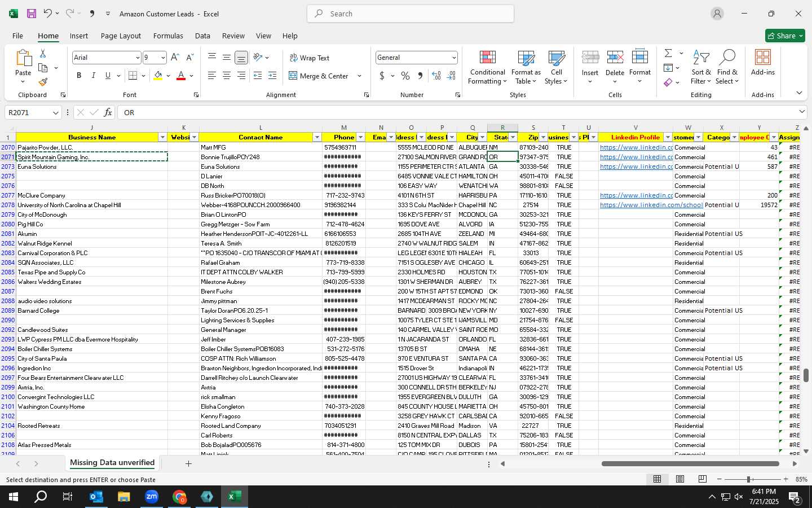This screenshot has width=812, height=508.
Task: Click the Align Right icon
Action: tap(241, 76)
